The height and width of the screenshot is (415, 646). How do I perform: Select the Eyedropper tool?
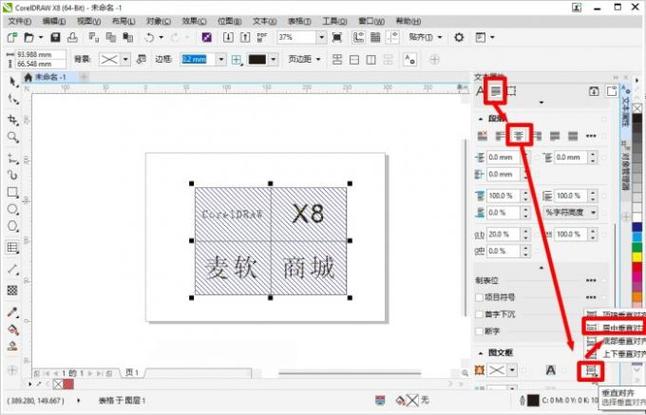(13, 312)
